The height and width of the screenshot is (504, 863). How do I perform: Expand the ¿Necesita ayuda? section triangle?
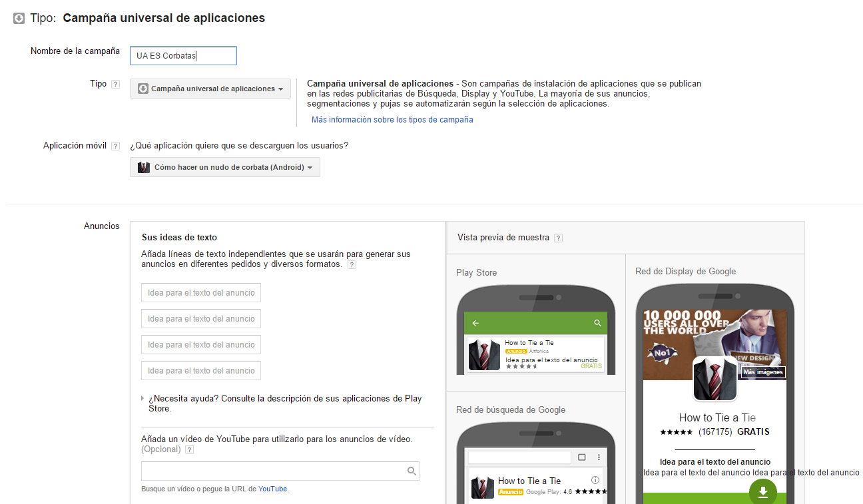pyautogui.click(x=143, y=398)
